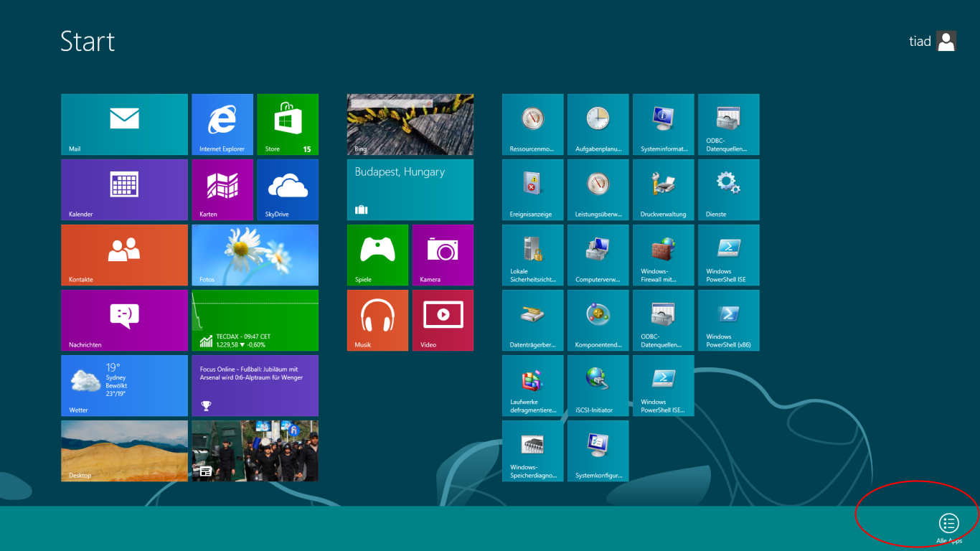Open the Mail tile
The width and height of the screenshot is (980, 551).
tap(124, 124)
